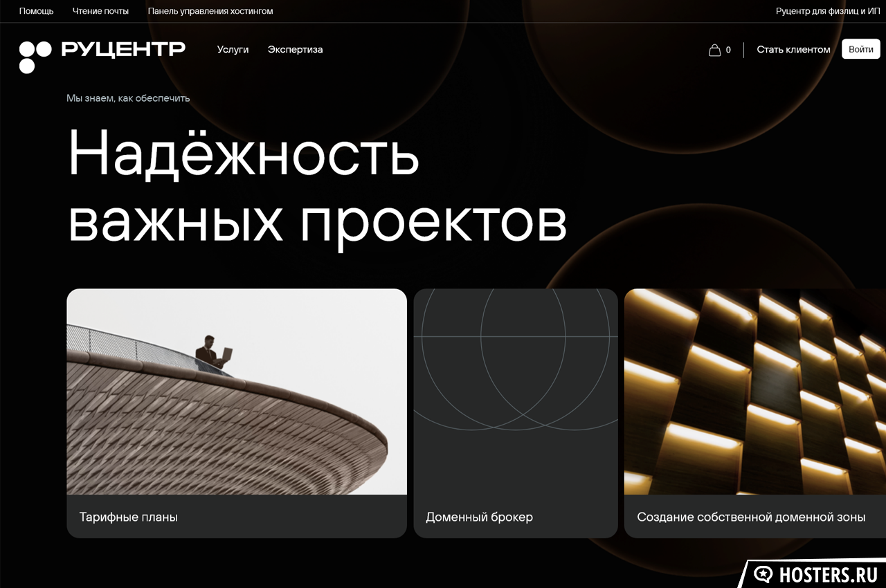This screenshot has height=588, width=886.
Task: Click the cart item count 0
Action: click(x=728, y=50)
